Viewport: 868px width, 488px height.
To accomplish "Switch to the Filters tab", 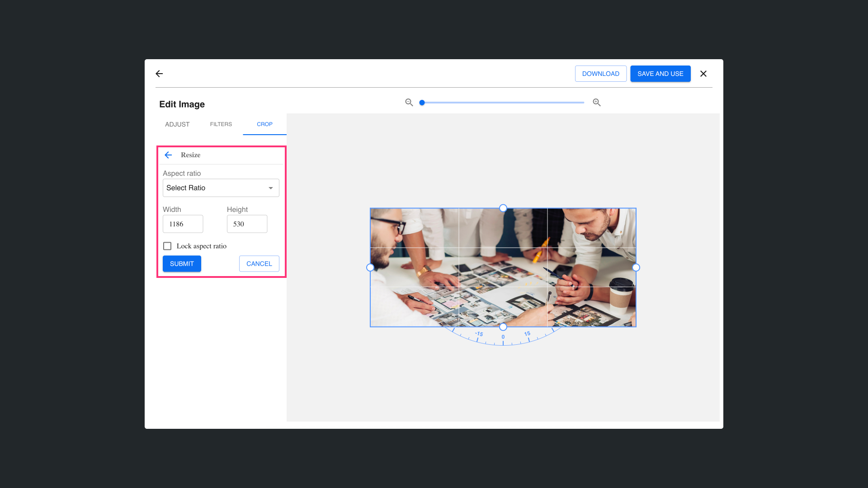I will coord(221,124).
